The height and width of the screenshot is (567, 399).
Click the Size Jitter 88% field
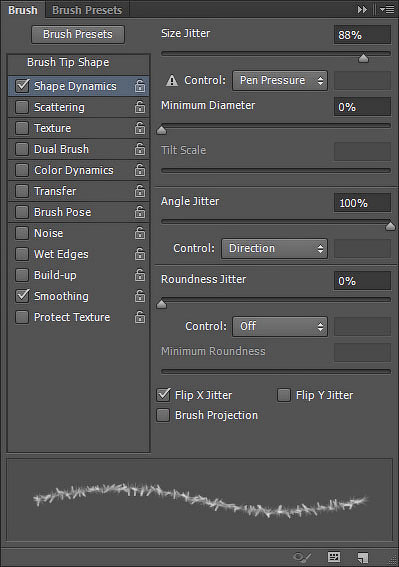click(x=362, y=35)
